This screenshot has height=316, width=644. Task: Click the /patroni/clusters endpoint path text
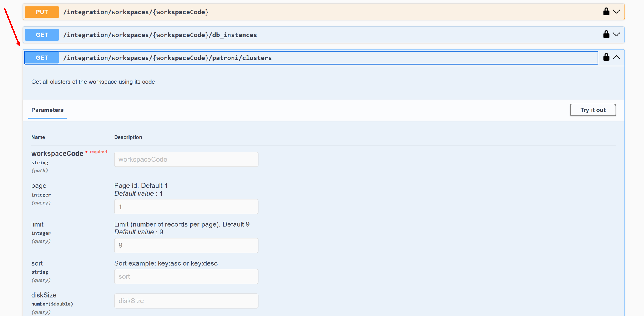click(x=167, y=58)
